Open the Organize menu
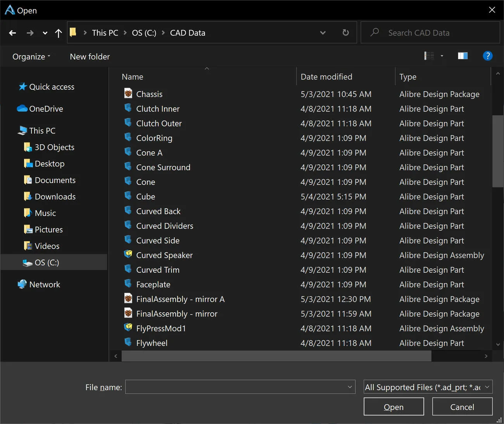This screenshot has height=424, width=504. click(31, 57)
